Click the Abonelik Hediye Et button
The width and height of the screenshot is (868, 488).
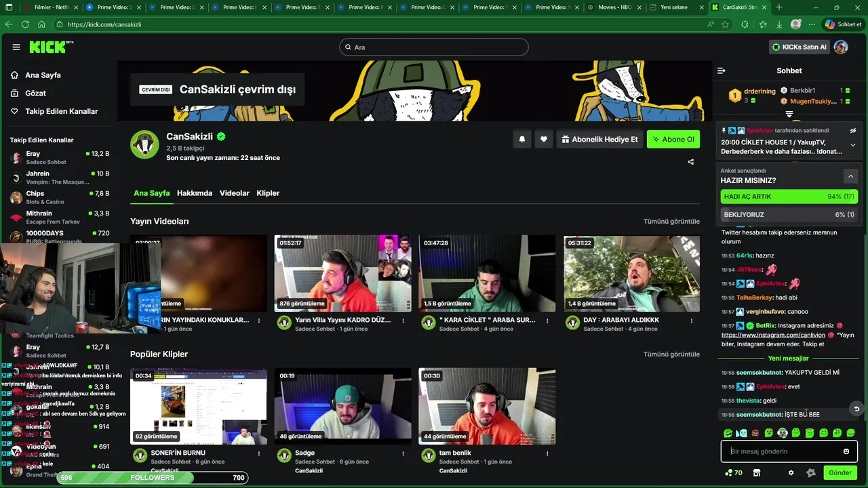[599, 139]
